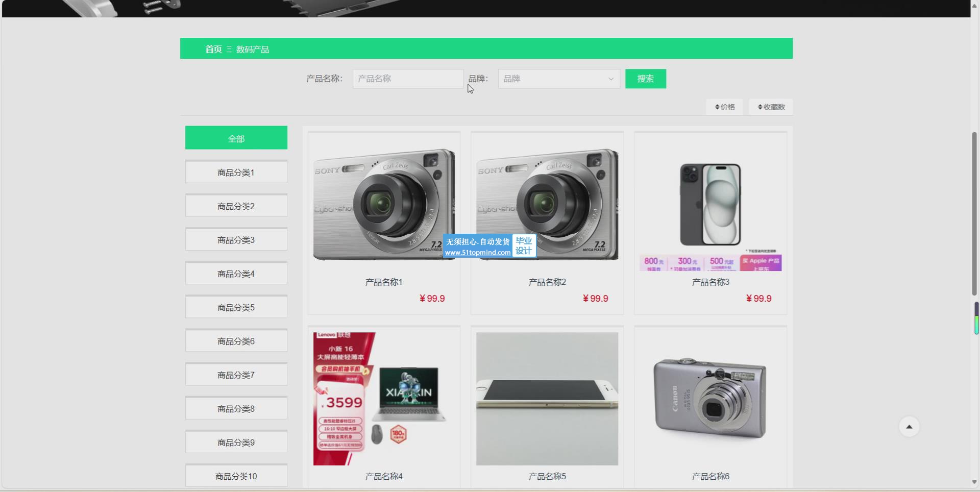Choose category 商品分类1
The image size is (980, 492).
coord(236,173)
